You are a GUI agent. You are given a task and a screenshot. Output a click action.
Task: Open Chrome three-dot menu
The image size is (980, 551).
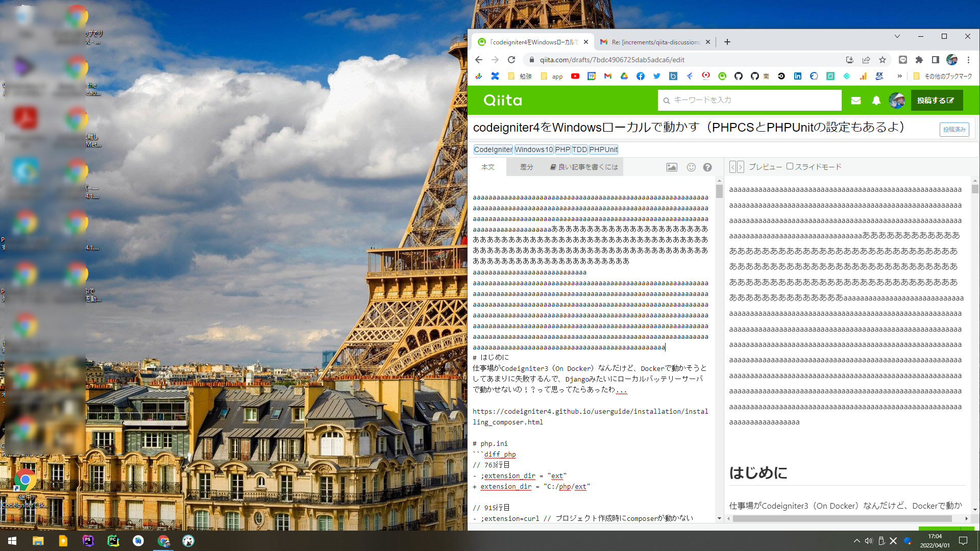coord(968,60)
